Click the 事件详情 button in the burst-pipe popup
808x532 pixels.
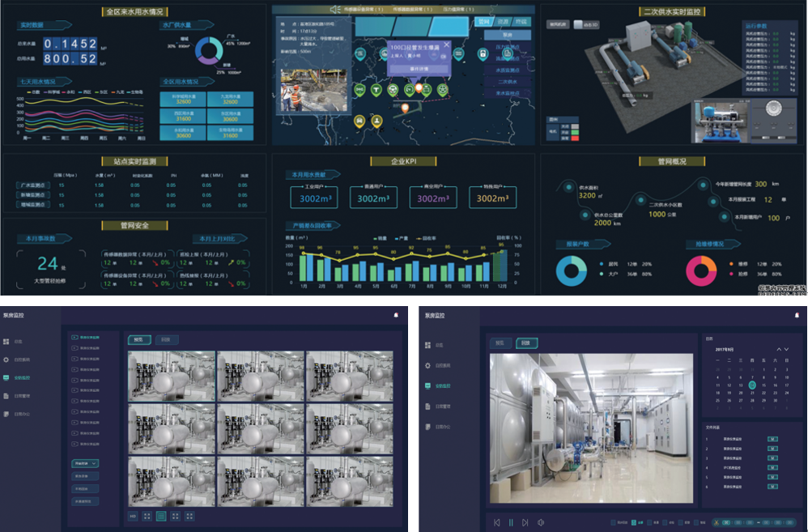pyautogui.click(x=419, y=69)
